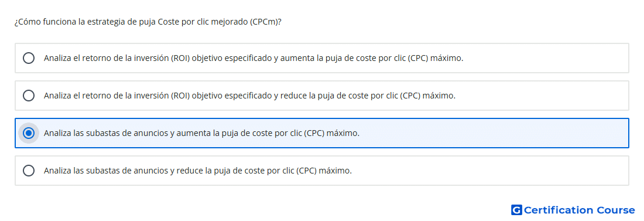Screen dimensions: 644x221
Task: Click the question text about Coste por clic mejorado
Action: click(x=148, y=22)
